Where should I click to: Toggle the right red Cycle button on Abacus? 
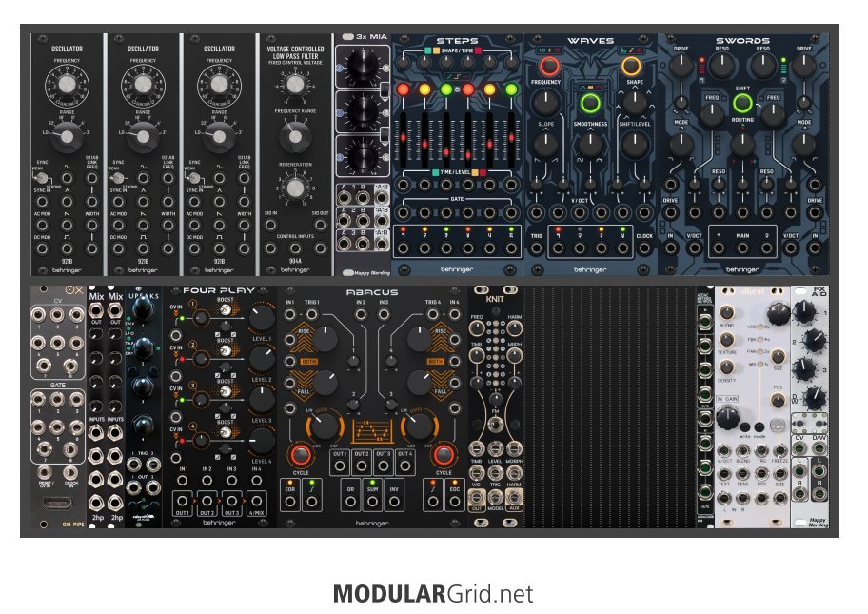click(444, 454)
